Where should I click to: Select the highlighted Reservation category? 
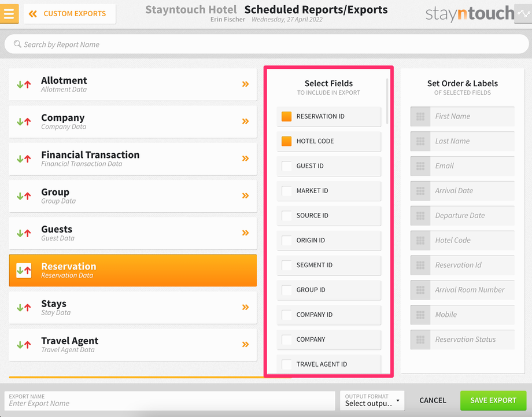[132, 271]
